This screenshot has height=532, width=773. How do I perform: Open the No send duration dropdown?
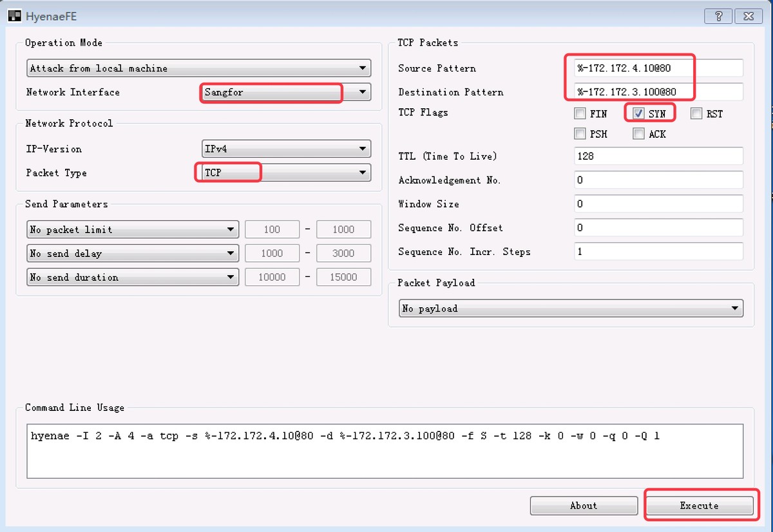[x=133, y=277]
